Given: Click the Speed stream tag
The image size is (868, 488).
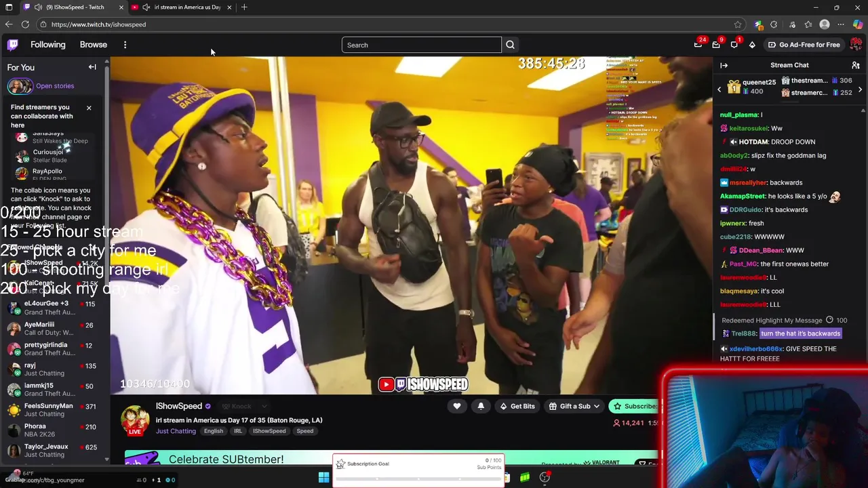Looking at the screenshot, I should pos(304,431).
